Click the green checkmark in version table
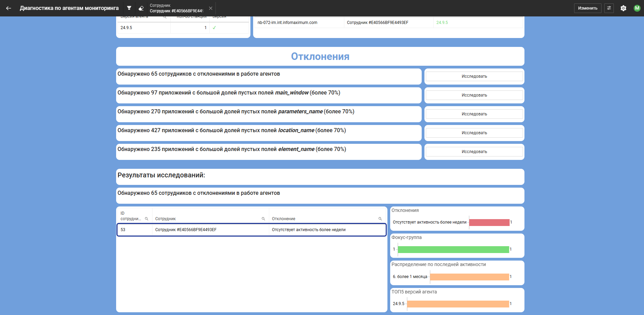Viewport: 644px width, 315px height. coord(214,28)
